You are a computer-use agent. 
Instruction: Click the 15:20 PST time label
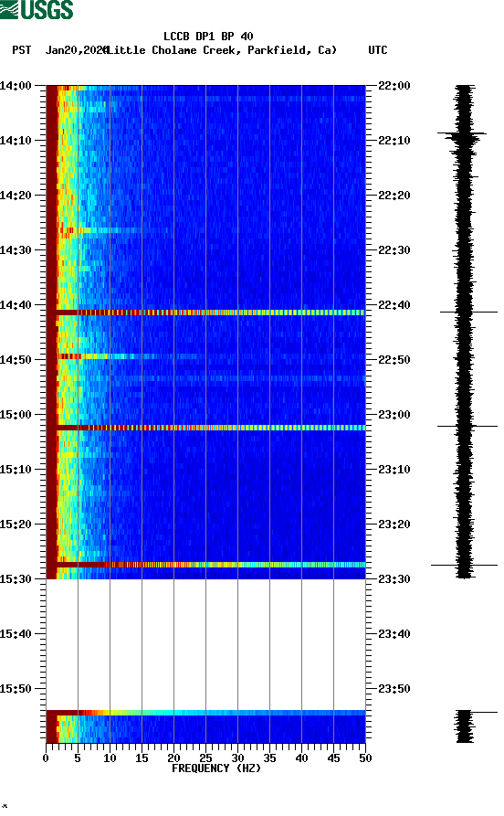click(16, 525)
